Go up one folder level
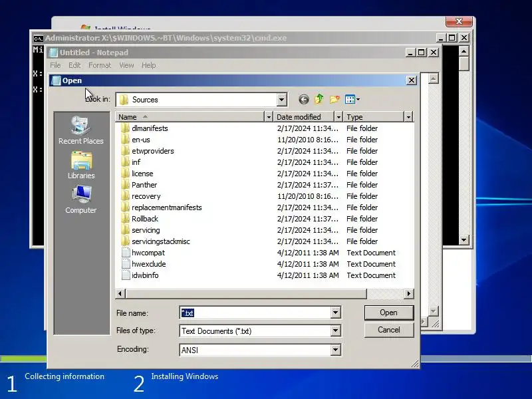This screenshot has height=399, width=532. click(319, 99)
